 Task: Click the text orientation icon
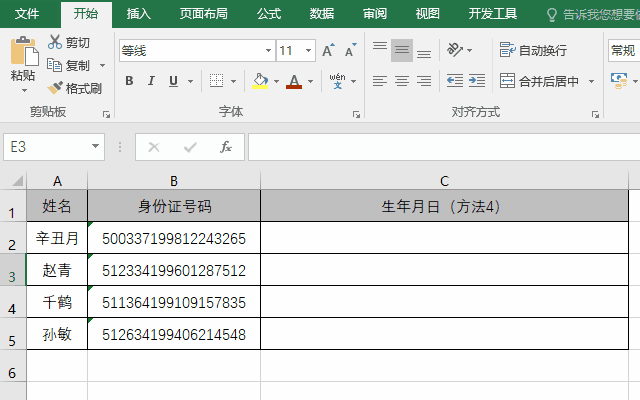click(x=455, y=50)
